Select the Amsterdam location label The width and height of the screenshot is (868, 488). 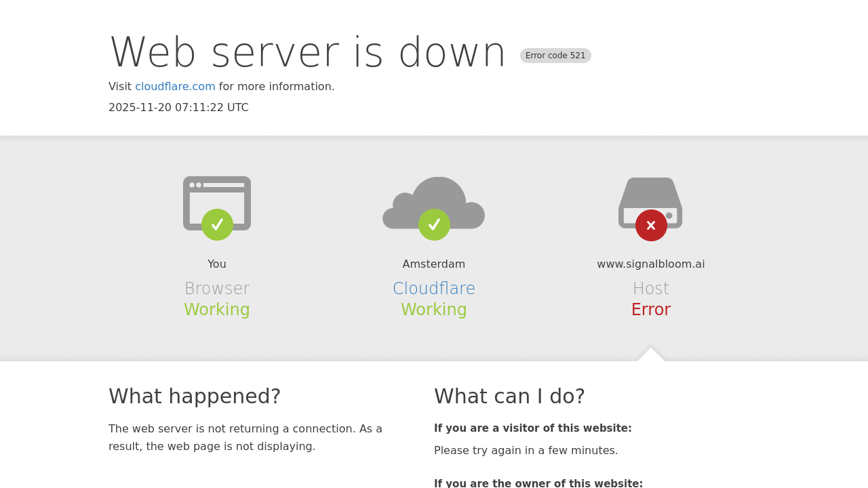434,264
